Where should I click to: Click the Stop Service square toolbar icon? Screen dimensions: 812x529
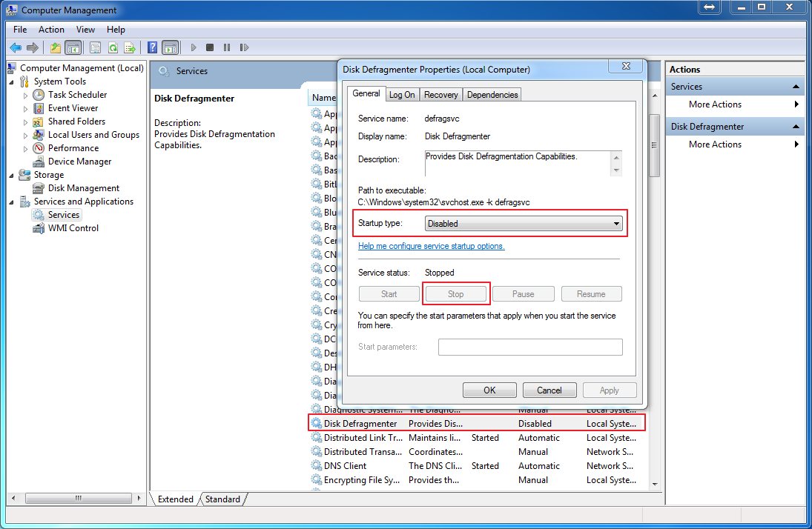pos(210,47)
